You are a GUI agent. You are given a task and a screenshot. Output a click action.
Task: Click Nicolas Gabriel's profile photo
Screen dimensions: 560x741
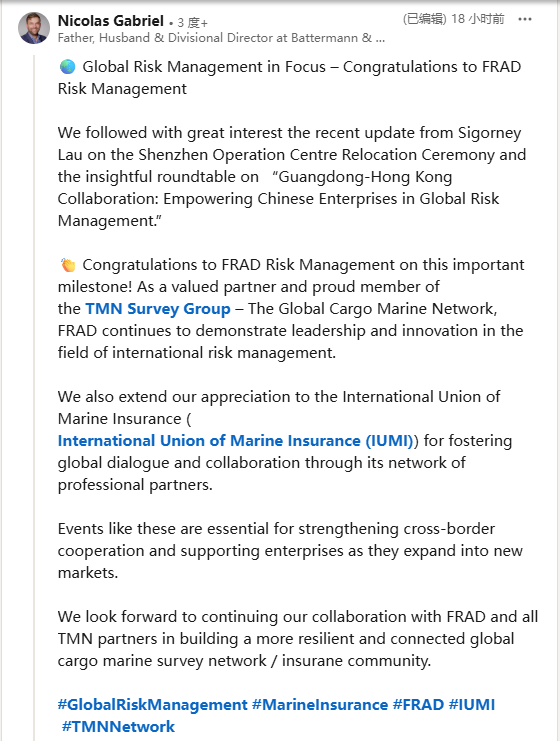pos(34,28)
